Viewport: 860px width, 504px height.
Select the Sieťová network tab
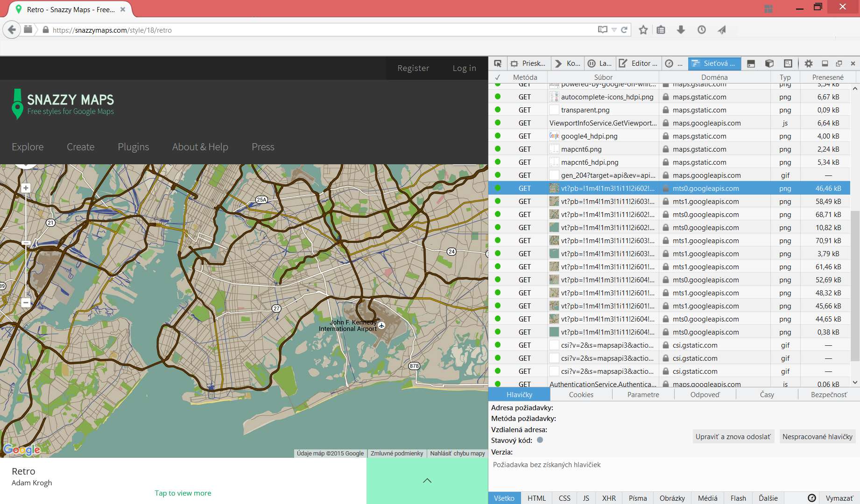714,63
